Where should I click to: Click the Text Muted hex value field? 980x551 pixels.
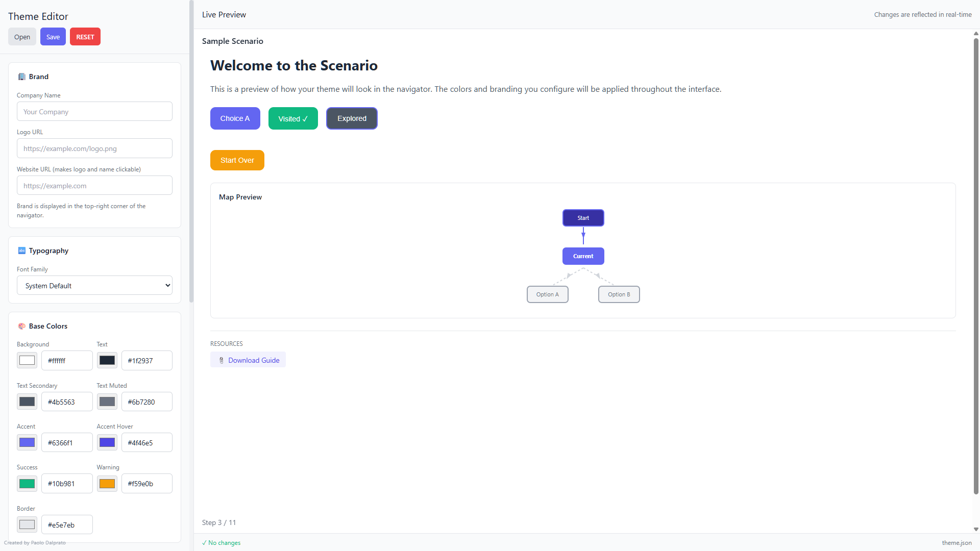tap(146, 402)
